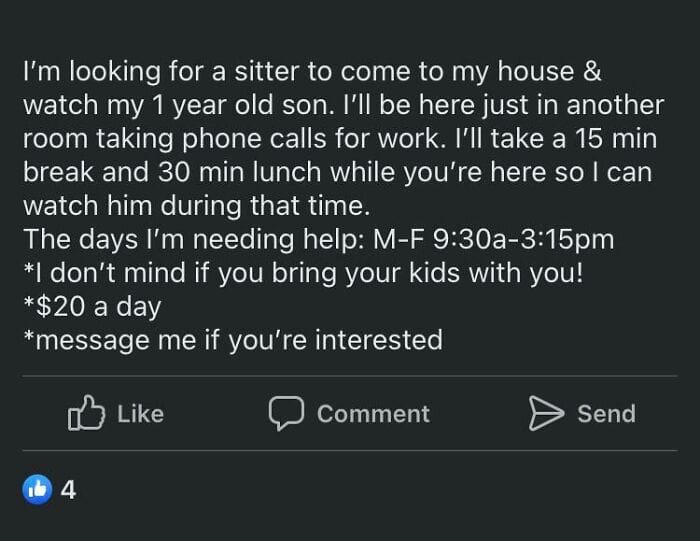Click the "watch my 1 year old son" text
This screenshot has width=700, height=541.
(179, 105)
